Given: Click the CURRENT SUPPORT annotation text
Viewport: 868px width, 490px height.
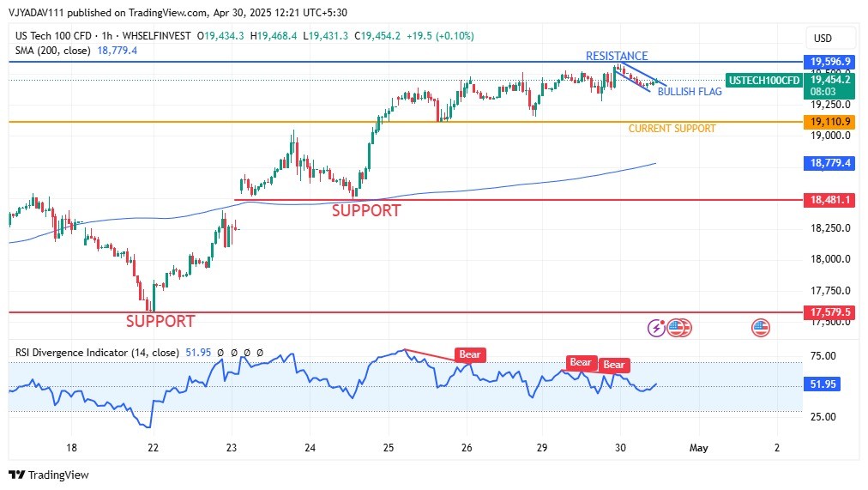Looking at the screenshot, I should 672,129.
